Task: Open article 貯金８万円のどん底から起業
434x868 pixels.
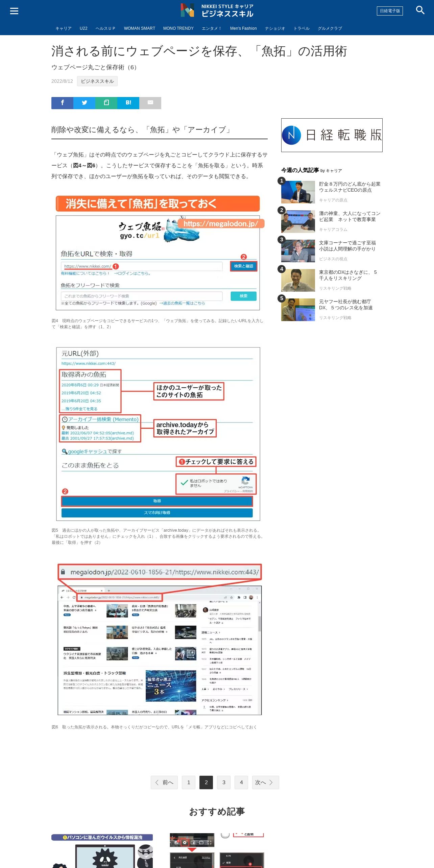Action: [x=350, y=187]
